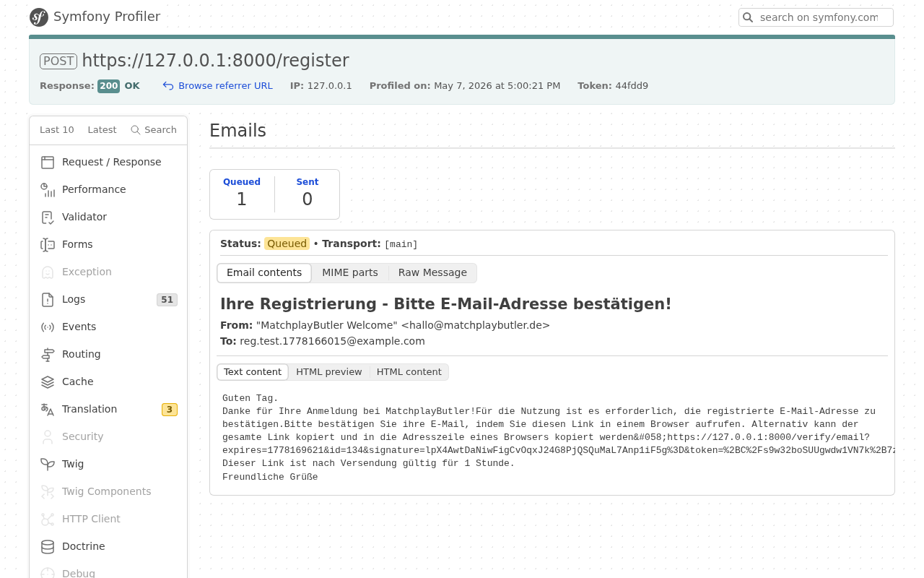924x578 pixels.
Task: Click the Cache layers icon
Action: click(48, 382)
